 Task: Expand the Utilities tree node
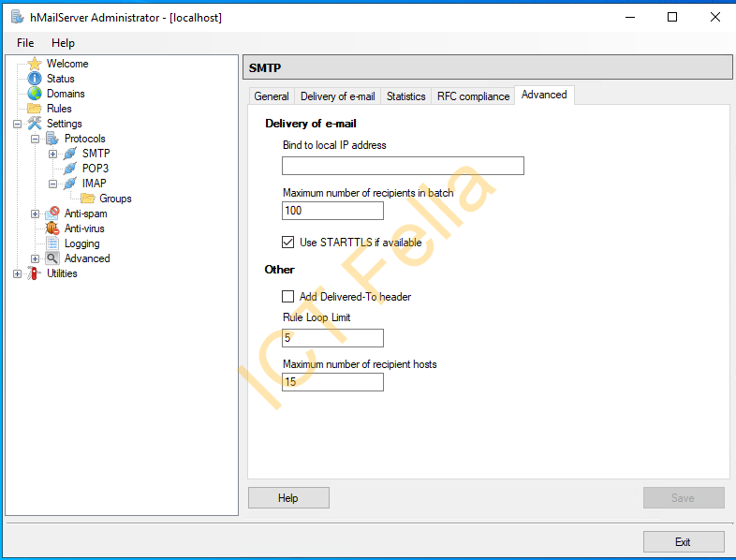pos(18,274)
